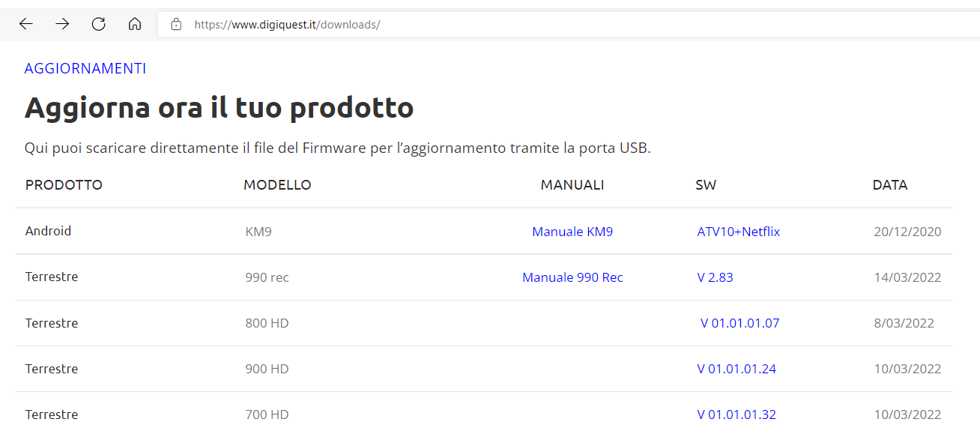Click the DATA column header

[889, 184]
